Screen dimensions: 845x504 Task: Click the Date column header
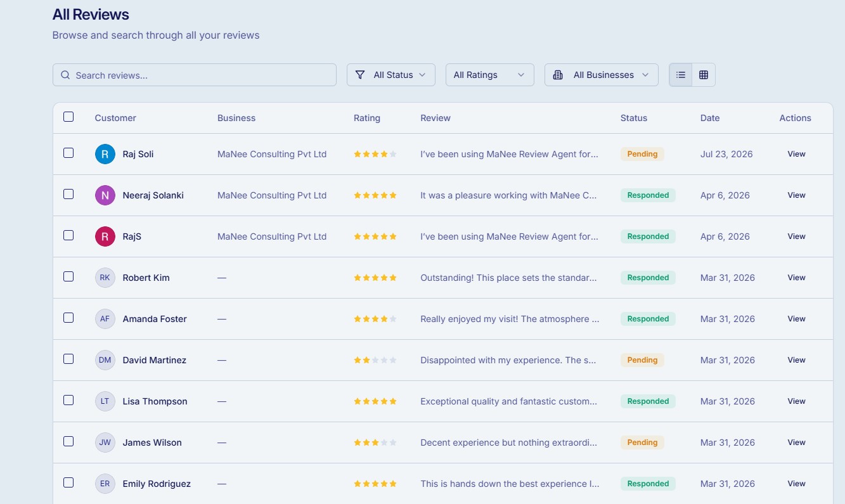[710, 118]
